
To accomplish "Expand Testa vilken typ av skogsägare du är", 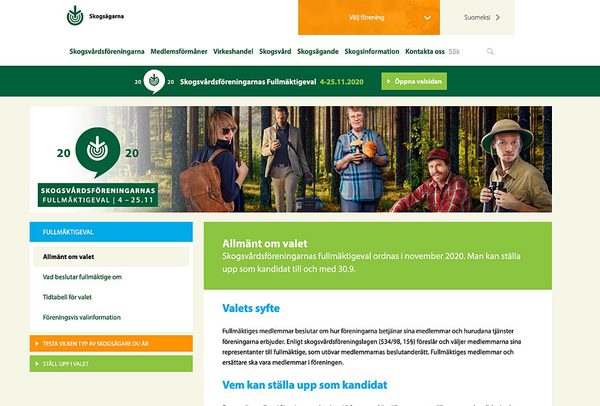I will click(x=111, y=344).
